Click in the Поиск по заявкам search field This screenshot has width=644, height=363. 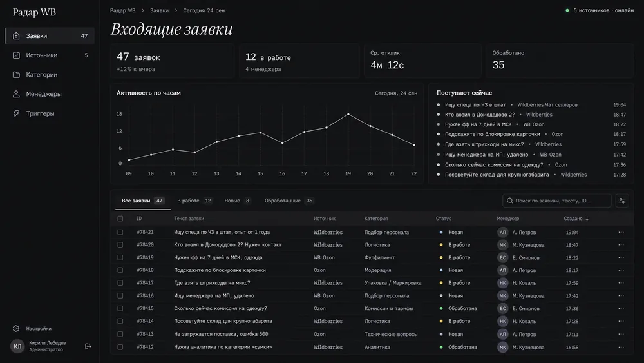[x=557, y=201]
